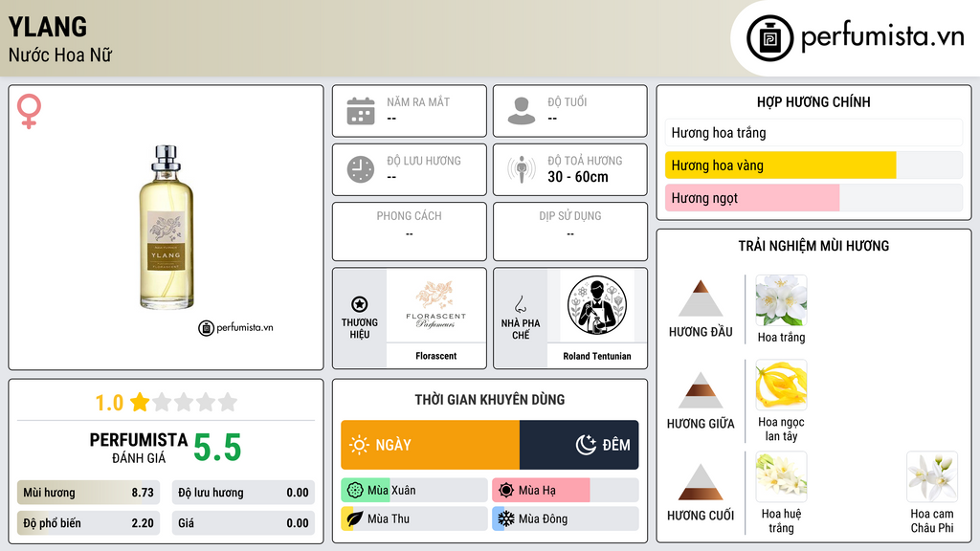980x551 pixels.
Task: Click the Mùa Đông season bar
Action: tap(566, 518)
